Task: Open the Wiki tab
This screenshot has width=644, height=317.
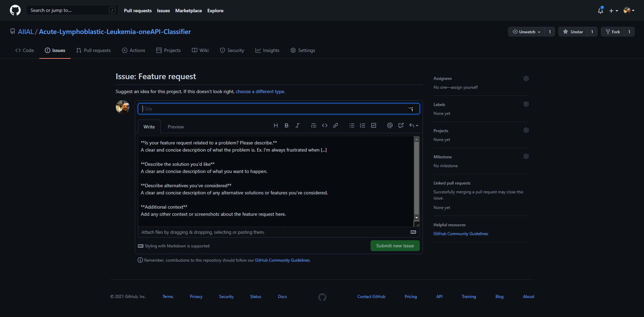Action: tap(200, 50)
